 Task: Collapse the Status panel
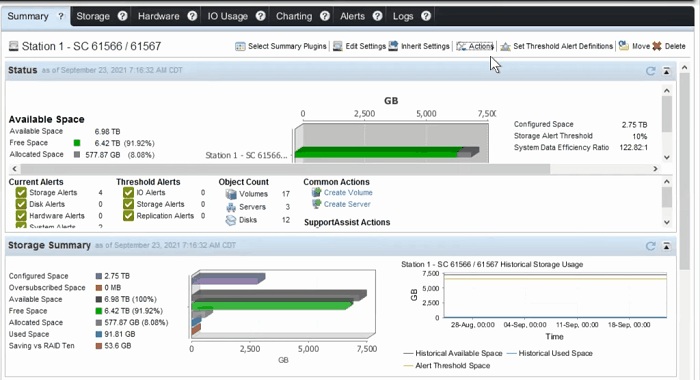point(667,71)
